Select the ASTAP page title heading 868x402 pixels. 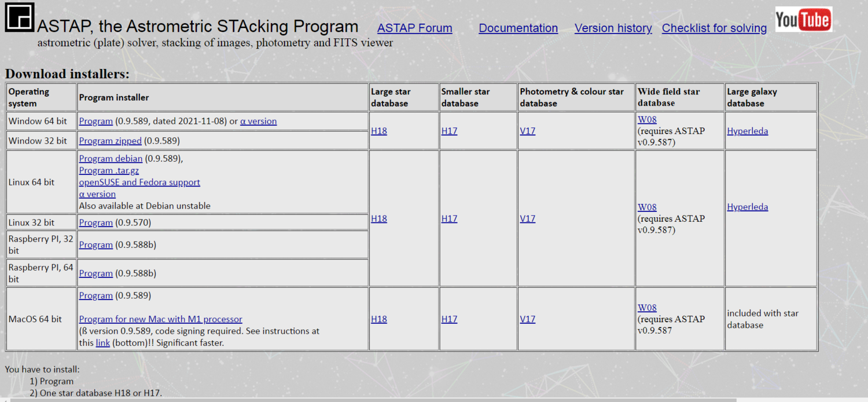198,27
